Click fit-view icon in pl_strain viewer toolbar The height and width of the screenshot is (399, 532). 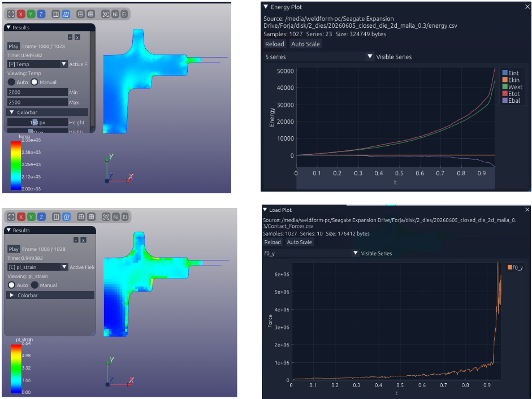(x=11, y=217)
